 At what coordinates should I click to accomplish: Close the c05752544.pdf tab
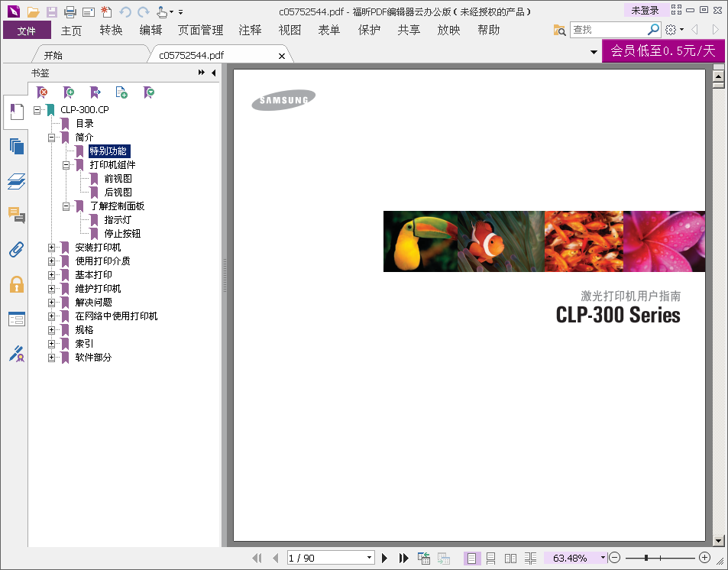click(281, 57)
